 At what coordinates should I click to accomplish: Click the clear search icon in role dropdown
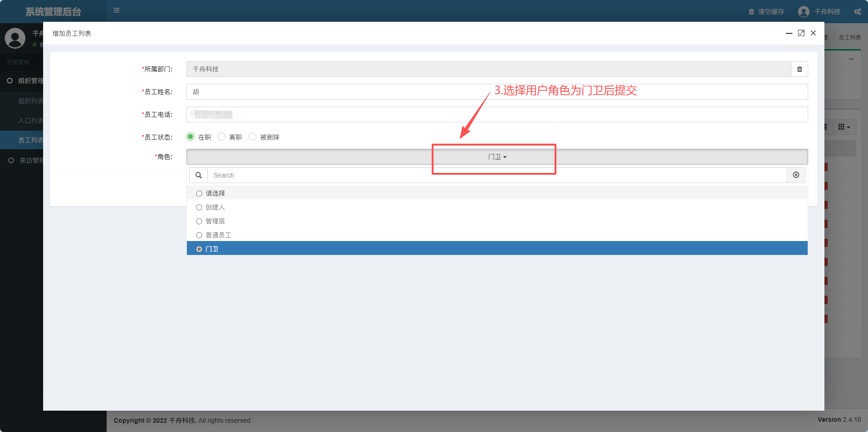tap(796, 175)
